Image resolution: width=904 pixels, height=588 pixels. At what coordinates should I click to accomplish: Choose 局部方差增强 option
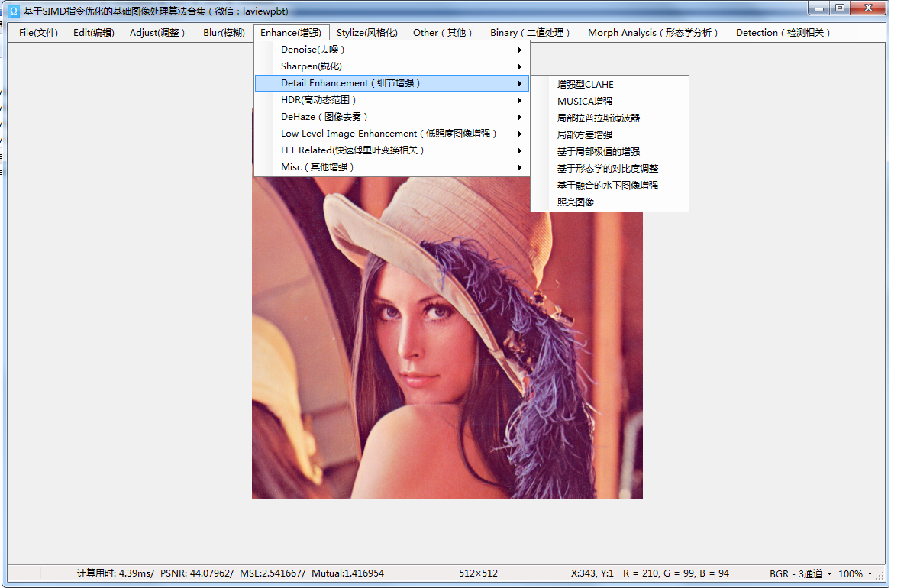coord(609,134)
